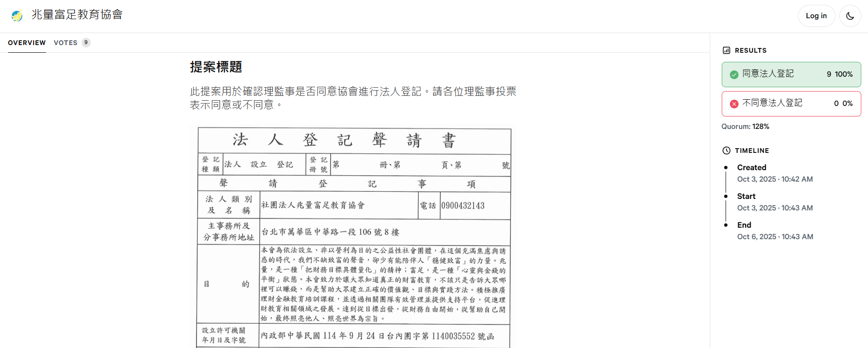Select the End timeline bullet dot
The height and width of the screenshot is (348, 868).
pyautogui.click(x=726, y=225)
